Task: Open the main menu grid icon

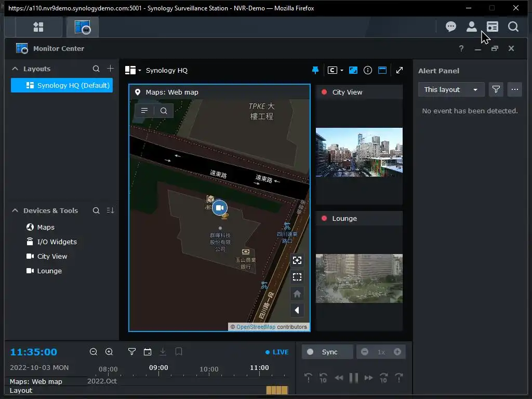Action: 38,27
